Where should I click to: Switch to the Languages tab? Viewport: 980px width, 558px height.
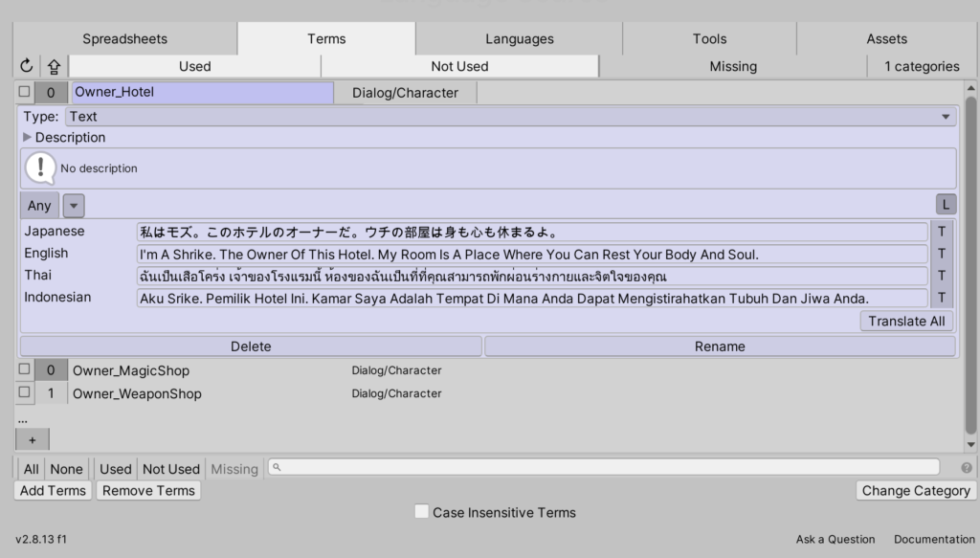pyautogui.click(x=519, y=39)
